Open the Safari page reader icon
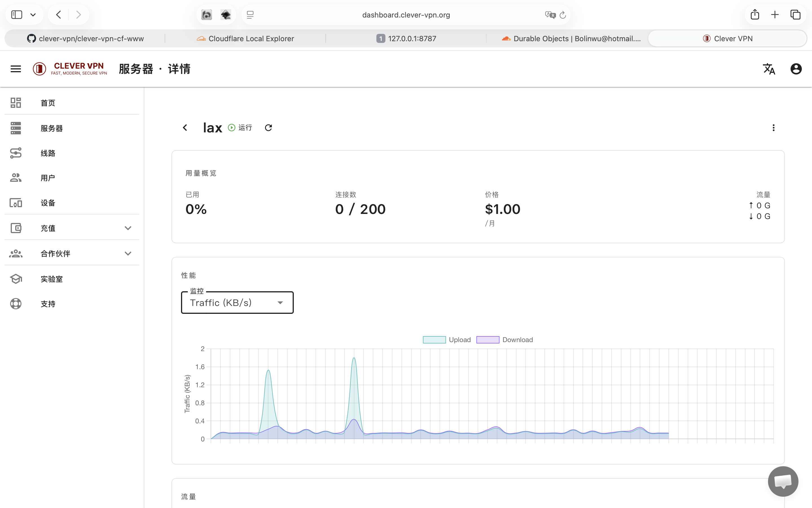This screenshot has width=812, height=508. pos(250,15)
